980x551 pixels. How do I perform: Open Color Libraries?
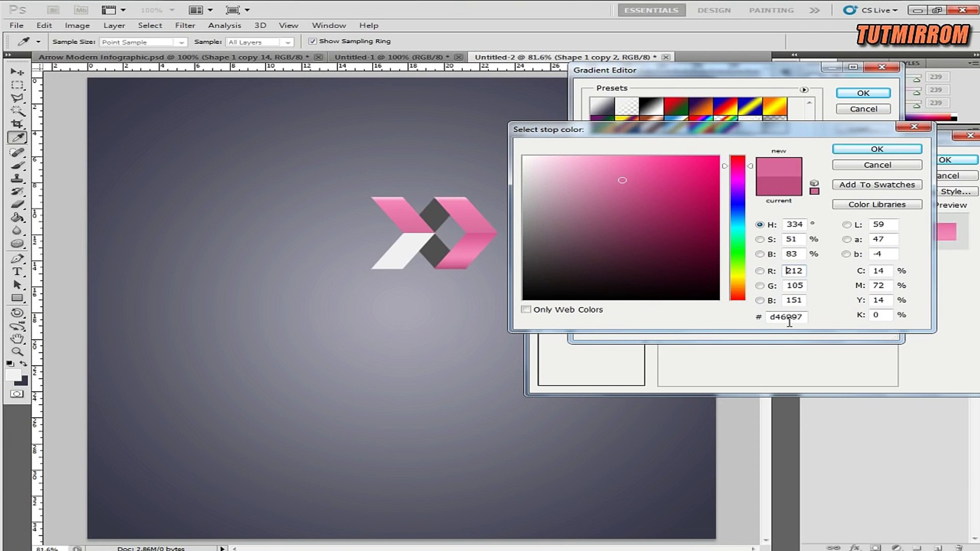tap(876, 205)
